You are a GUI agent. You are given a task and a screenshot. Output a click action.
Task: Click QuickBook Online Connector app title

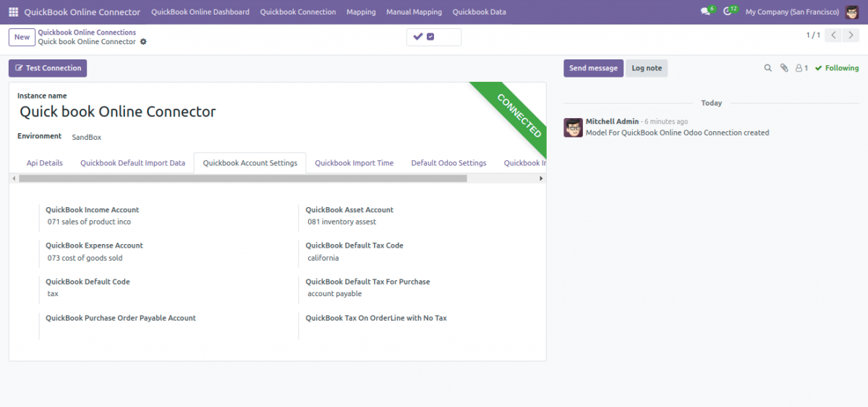coord(82,12)
